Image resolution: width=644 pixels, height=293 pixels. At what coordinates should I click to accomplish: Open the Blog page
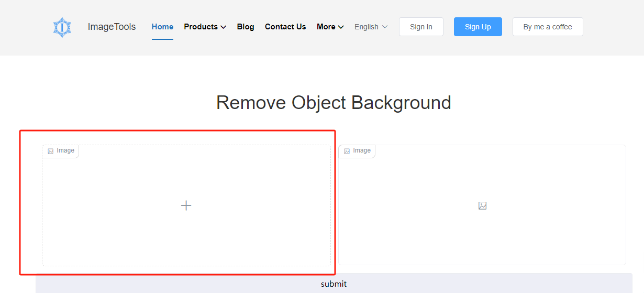(246, 27)
